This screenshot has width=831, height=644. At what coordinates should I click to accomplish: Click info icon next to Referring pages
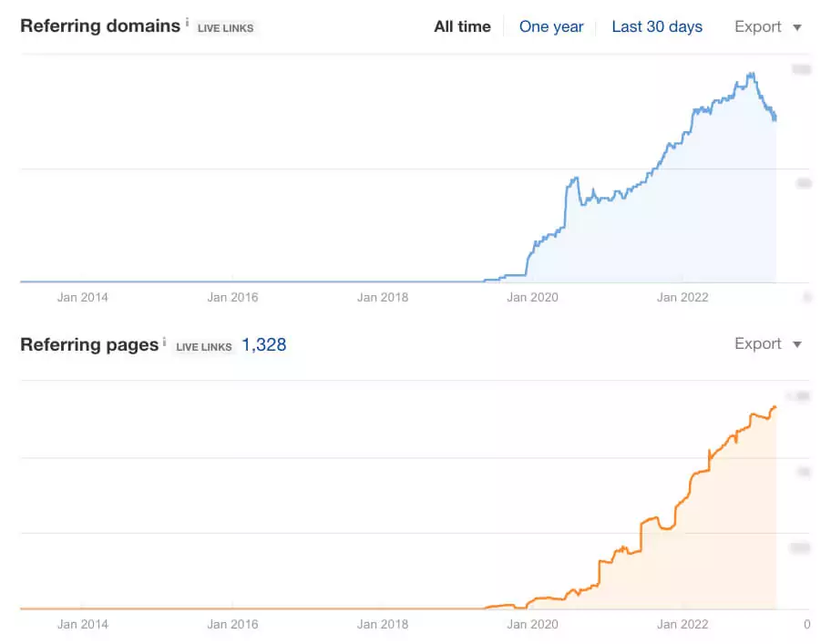[164, 342]
